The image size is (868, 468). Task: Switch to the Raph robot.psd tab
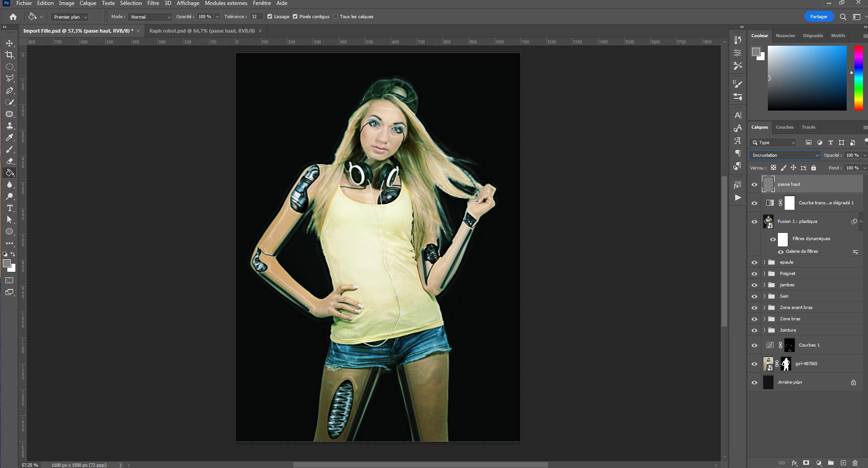[x=202, y=31]
